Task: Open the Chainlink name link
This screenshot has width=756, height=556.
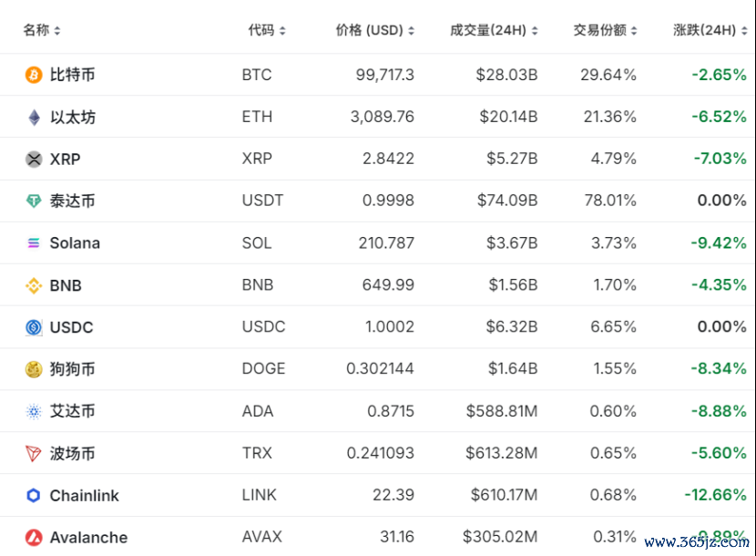Action: click(x=85, y=495)
